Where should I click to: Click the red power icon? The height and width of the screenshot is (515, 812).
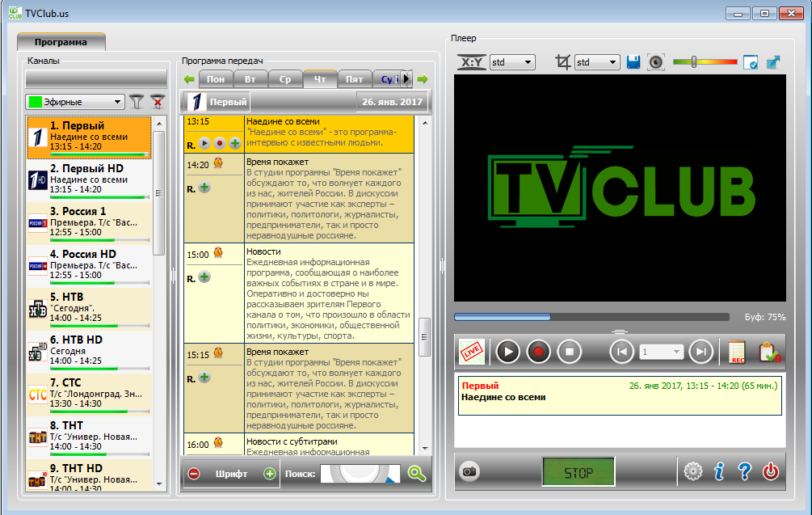point(771,471)
